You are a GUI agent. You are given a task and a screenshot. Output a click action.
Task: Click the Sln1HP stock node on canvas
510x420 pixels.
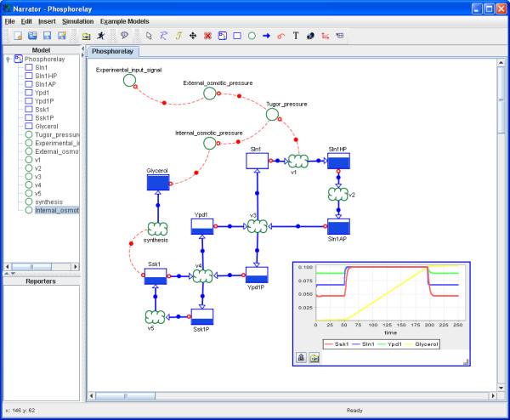pos(338,161)
